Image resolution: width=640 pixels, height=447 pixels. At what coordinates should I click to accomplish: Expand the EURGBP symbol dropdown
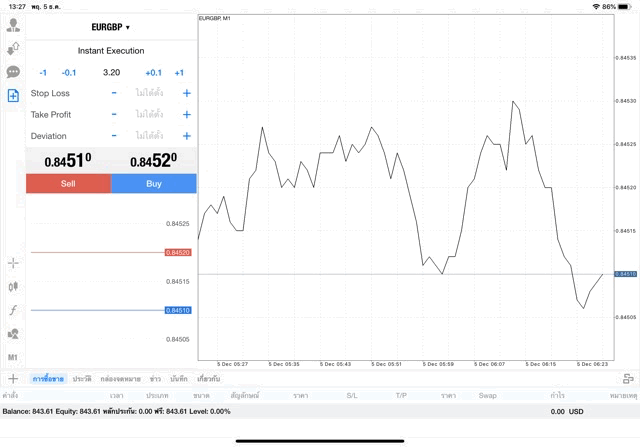coord(111,27)
